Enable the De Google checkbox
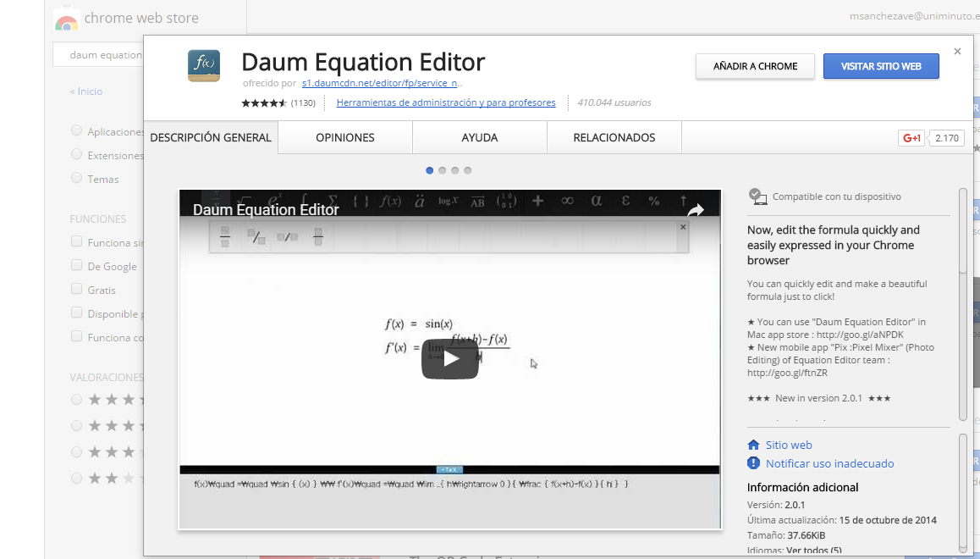980x559 pixels. tap(77, 266)
